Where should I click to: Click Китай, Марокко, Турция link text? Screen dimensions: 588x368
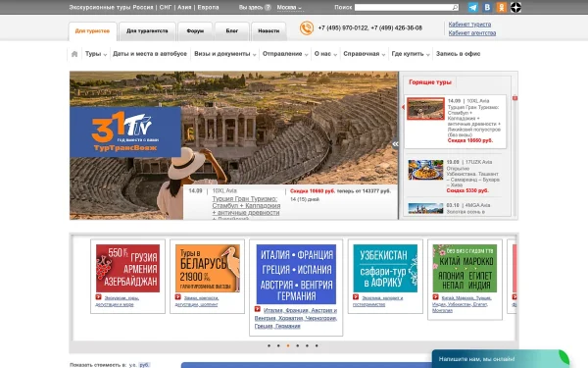click(x=462, y=304)
